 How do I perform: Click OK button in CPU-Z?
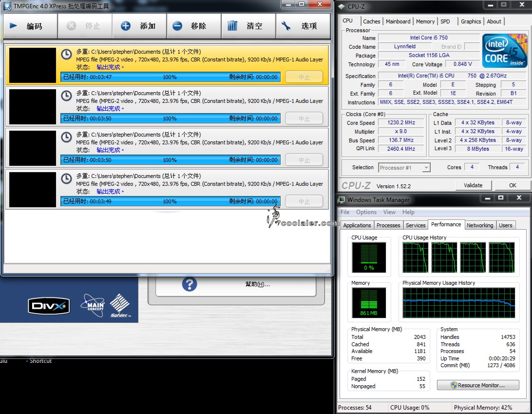click(513, 185)
